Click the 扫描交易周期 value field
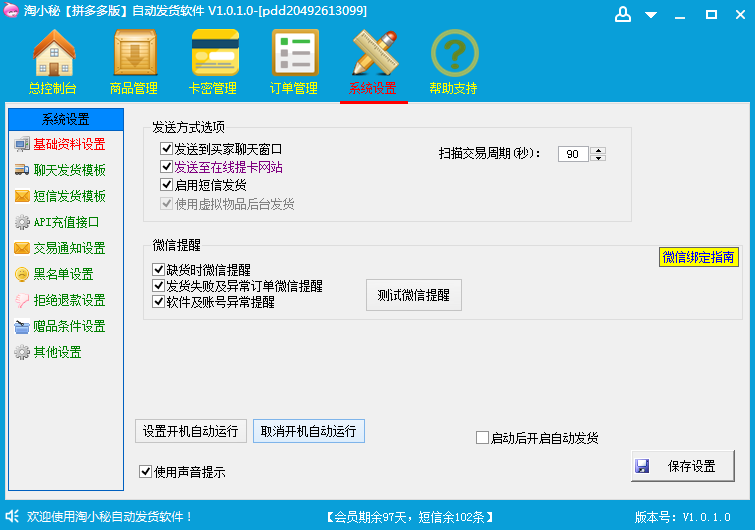 tap(573, 154)
